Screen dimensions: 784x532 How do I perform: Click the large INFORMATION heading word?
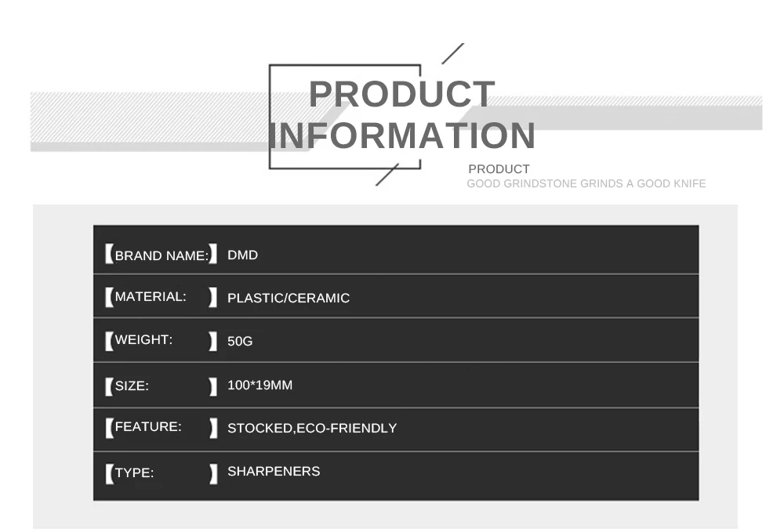pyautogui.click(x=401, y=136)
